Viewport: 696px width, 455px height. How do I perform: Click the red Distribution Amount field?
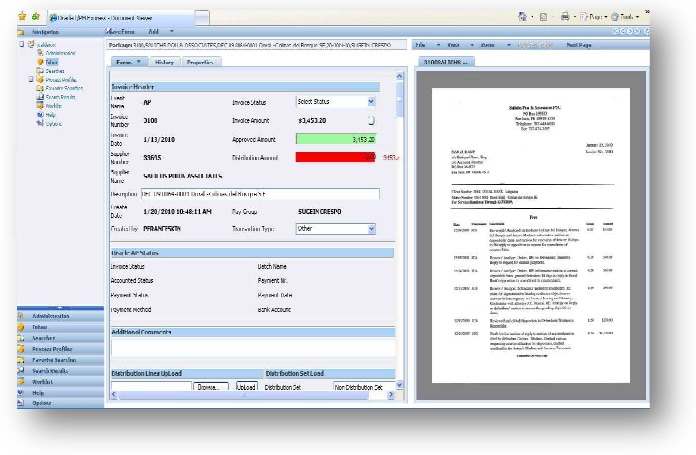point(336,157)
